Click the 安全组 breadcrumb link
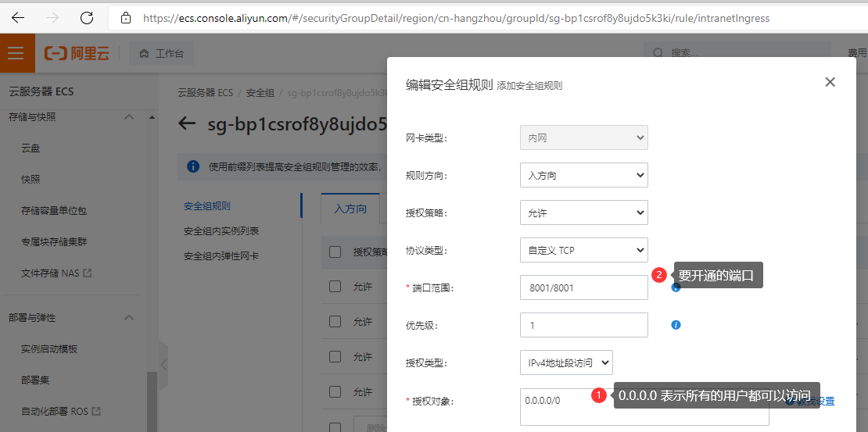Screen dimensions: 868x432 point(260,92)
